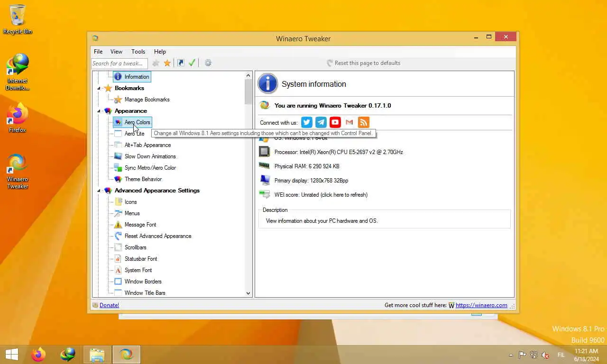This screenshot has width=607, height=364.
Task: Open the Gmail connect icon
Action: [349, 122]
